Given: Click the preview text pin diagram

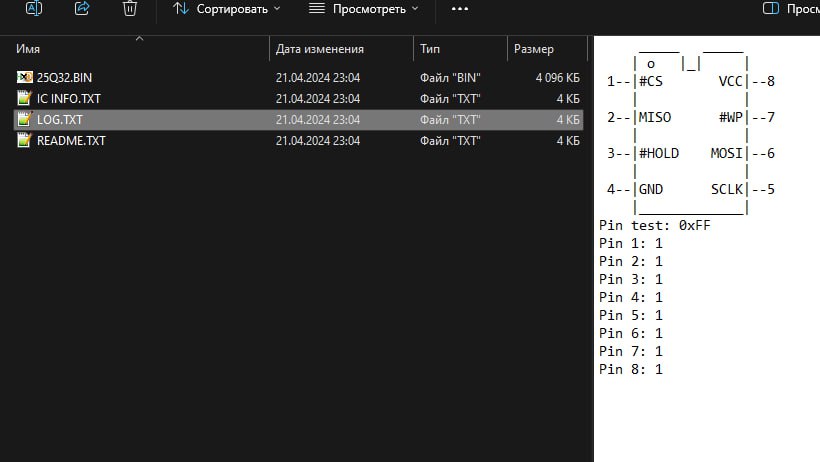Looking at the screenshot, I should [691, 133].
